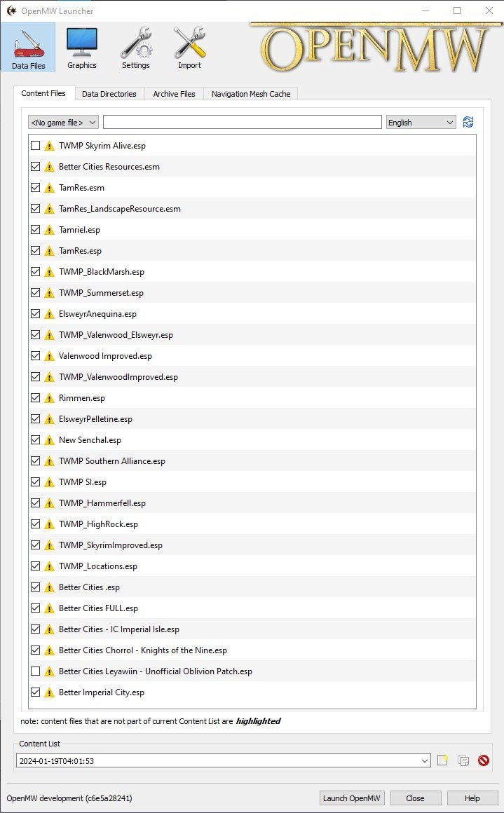504x813 pixels.
Task: Select the TWMP_Summerset.esp file name
Action: [x=101, y=293]
